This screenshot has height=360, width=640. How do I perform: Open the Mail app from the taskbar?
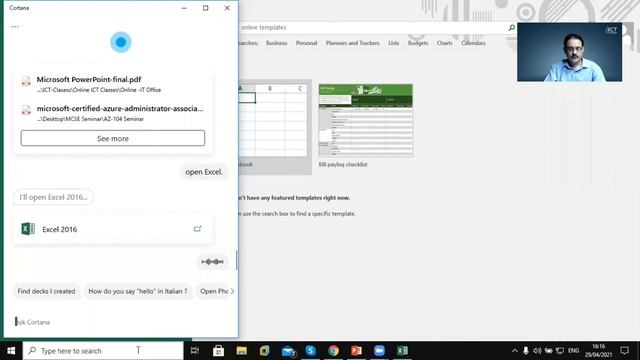(x=288, y=351)
